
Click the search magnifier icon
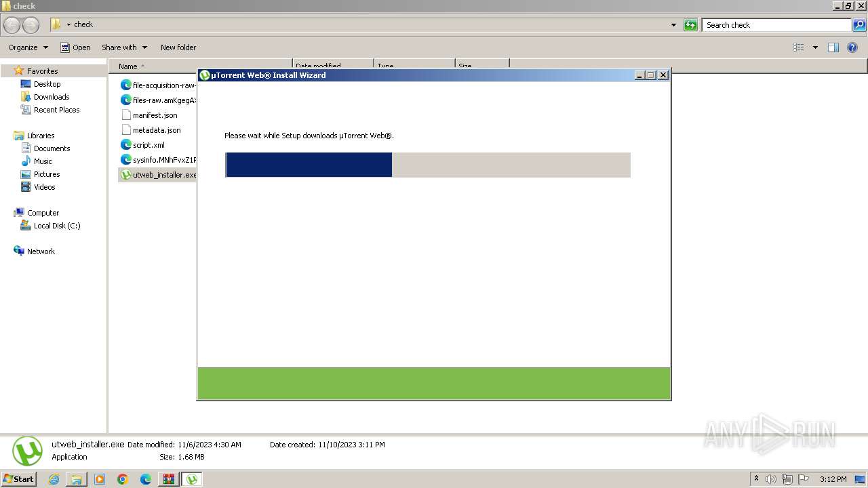pos(859,25)
